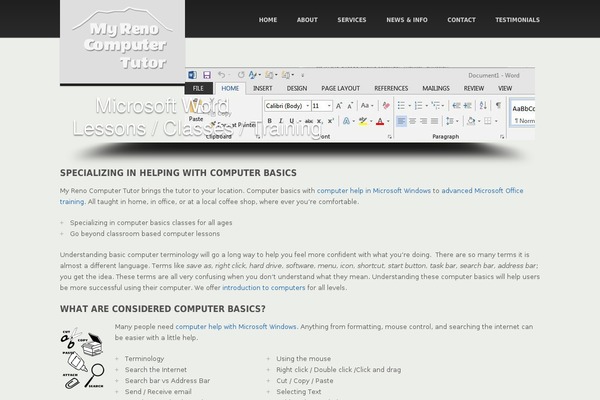Click the Strikethrough abc icon
This screenshot has height=400, width=600.
tap(309, 121)
